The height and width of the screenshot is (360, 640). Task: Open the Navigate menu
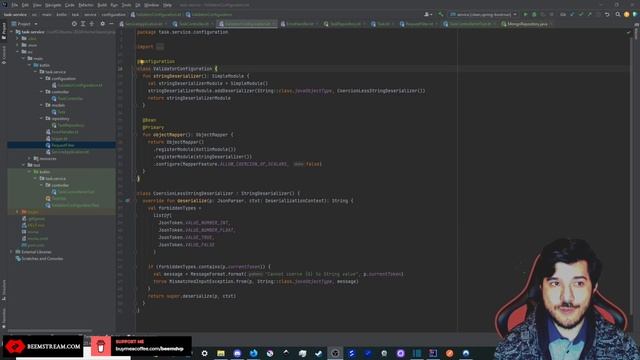pyautogui.click(x=53, y=5)
